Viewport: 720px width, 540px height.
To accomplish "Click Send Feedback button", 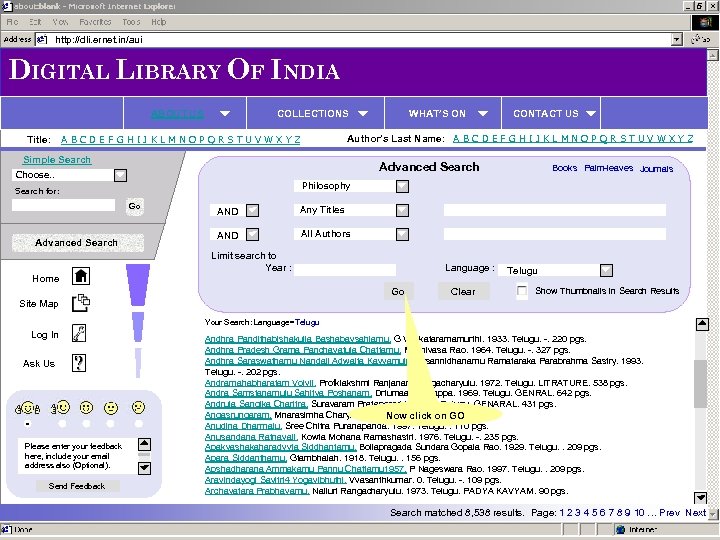I will 78,486.
